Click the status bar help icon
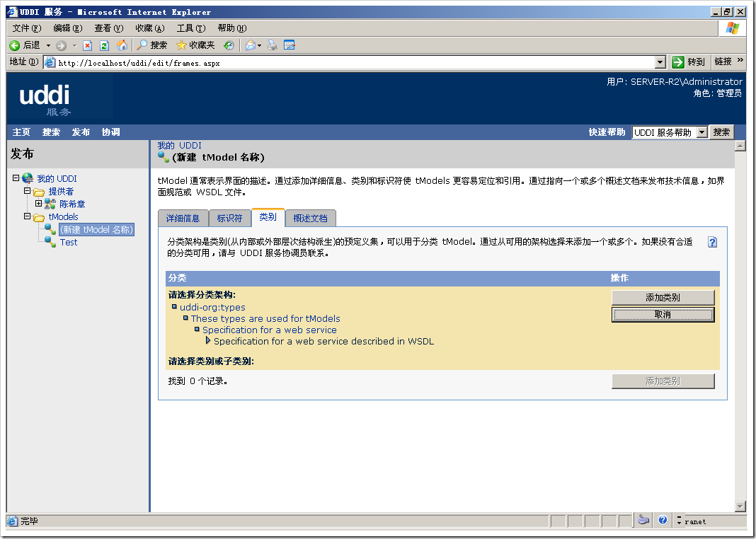Screen dimensions: 756x539 tap(663, 520)
